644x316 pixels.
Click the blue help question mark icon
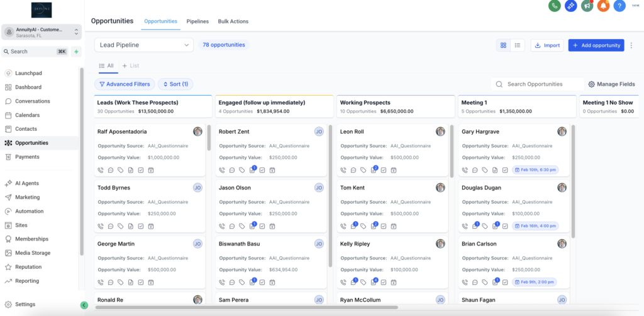point(619,6)
